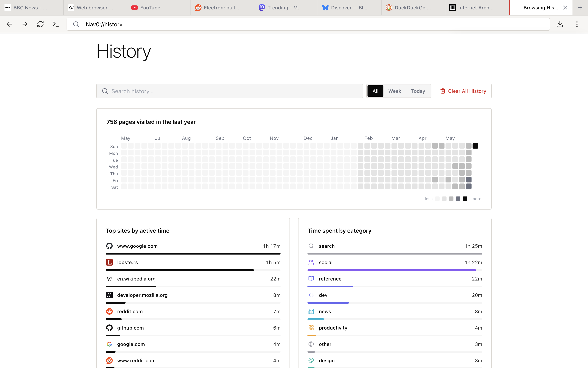Click the MDN icon beside developer.mozilla.org
This screenshot has height=368, width=588.
tap(109, 295)
